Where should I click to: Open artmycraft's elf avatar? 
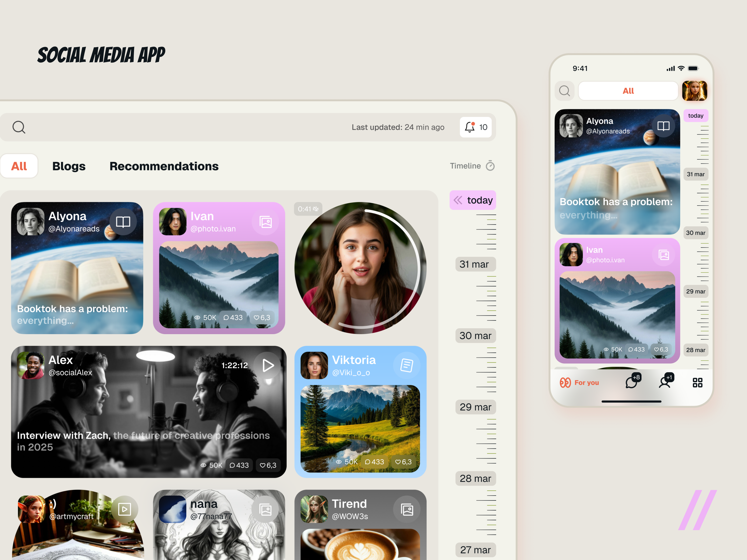coord(32,509)
